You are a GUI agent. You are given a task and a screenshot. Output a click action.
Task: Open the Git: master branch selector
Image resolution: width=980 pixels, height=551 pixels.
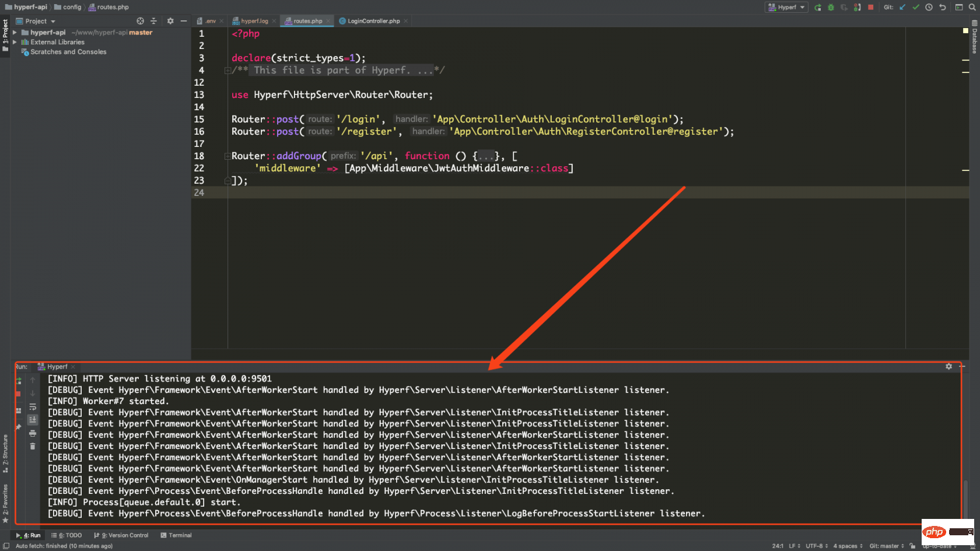pos(887,546)
